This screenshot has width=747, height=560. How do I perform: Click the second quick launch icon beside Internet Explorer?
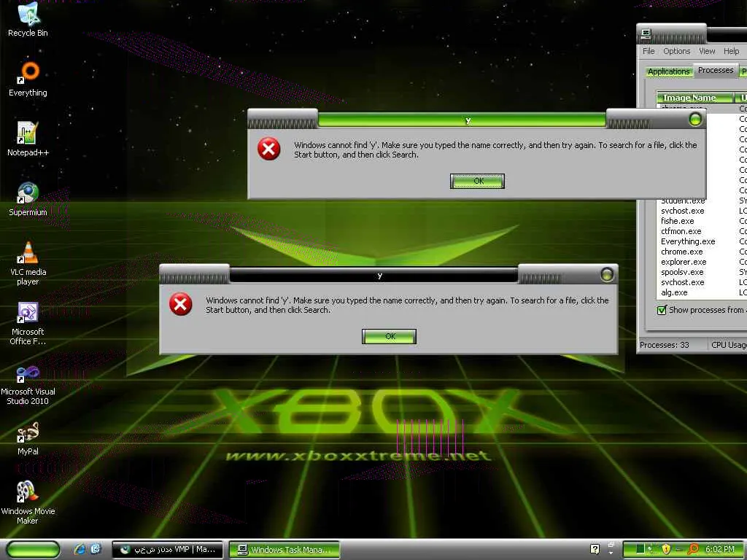pos(96,549)
